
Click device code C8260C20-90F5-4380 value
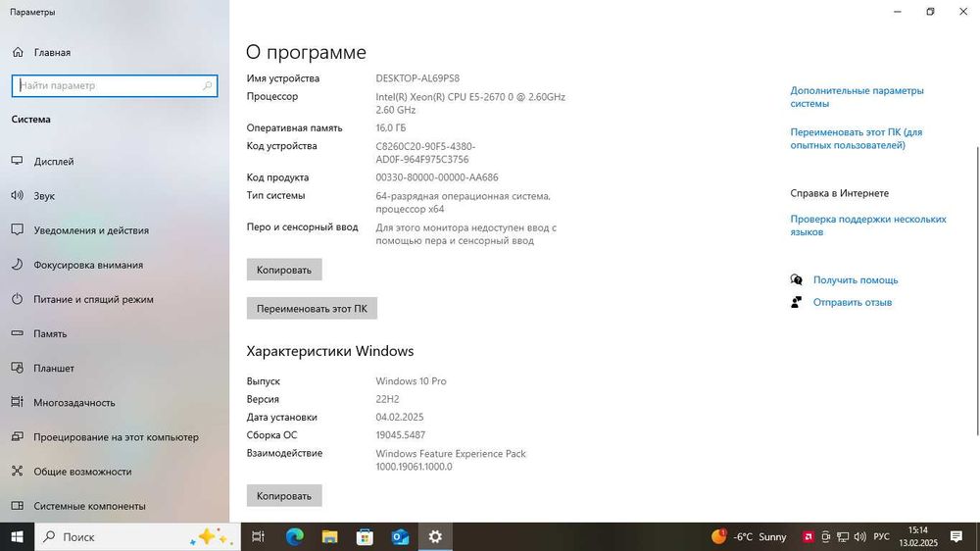[425, 153]
